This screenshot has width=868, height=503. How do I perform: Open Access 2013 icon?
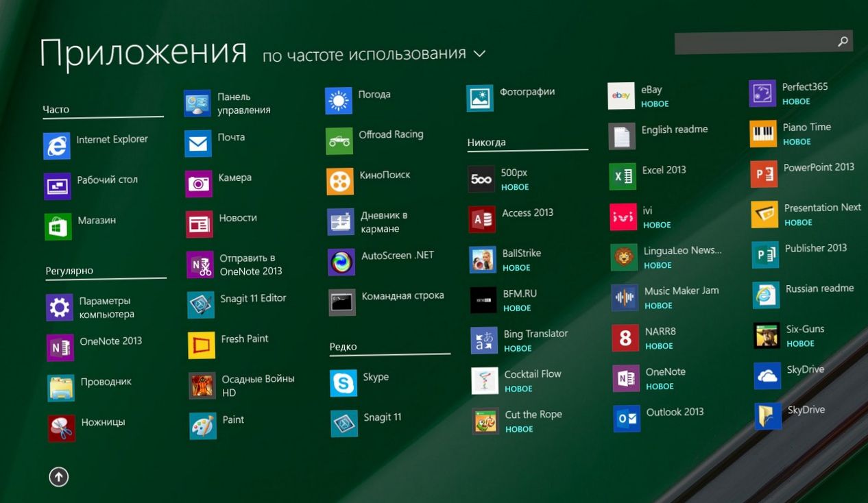482,219
